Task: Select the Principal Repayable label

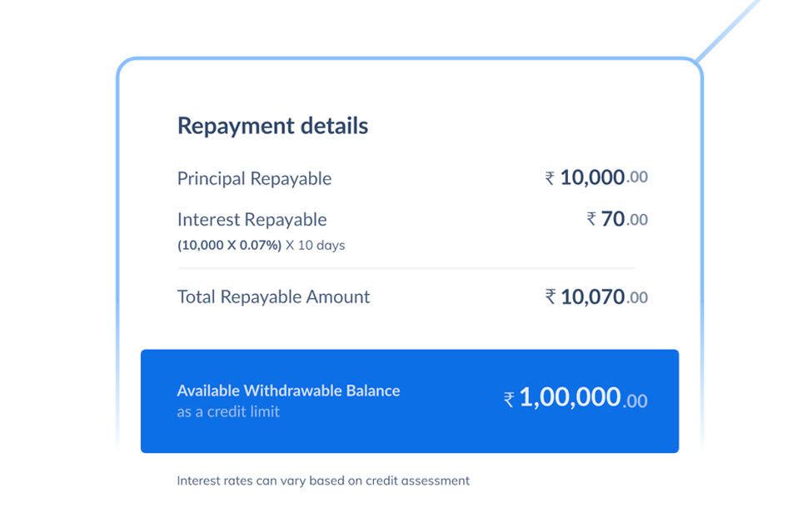Action: [x=254, y=179]
